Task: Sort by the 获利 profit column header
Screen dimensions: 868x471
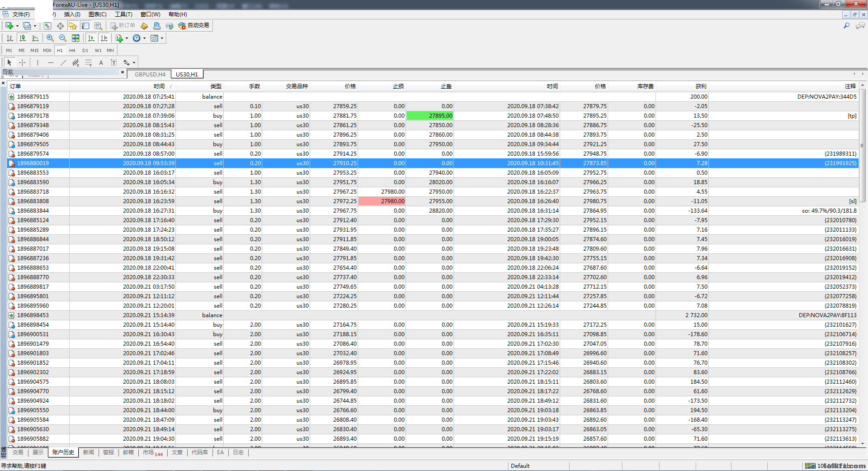Action: pos(682,86)
